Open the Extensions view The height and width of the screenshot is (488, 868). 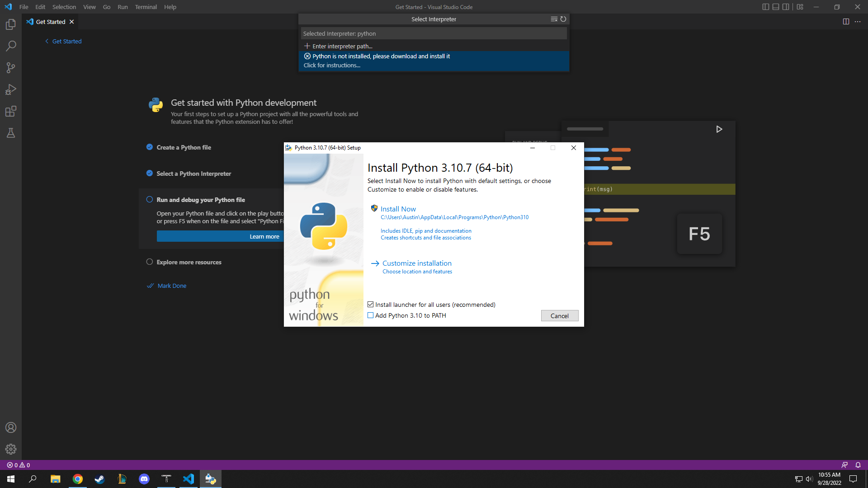pyautogui.click(x=11, y=111)
